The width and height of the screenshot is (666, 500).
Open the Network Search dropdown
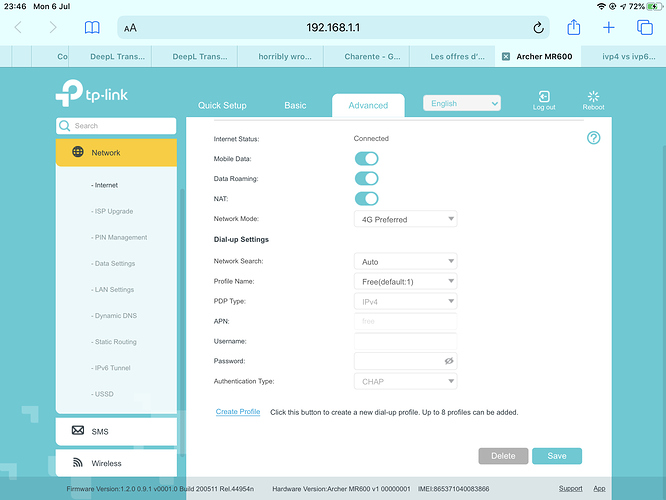click(x=406, y=261)
